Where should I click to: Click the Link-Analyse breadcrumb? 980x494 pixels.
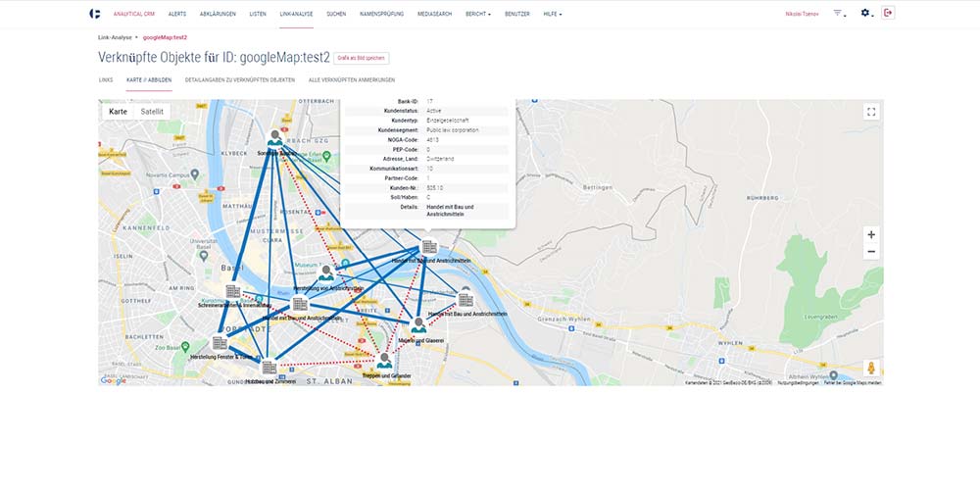pyautogui.click(x=115, y=37)
